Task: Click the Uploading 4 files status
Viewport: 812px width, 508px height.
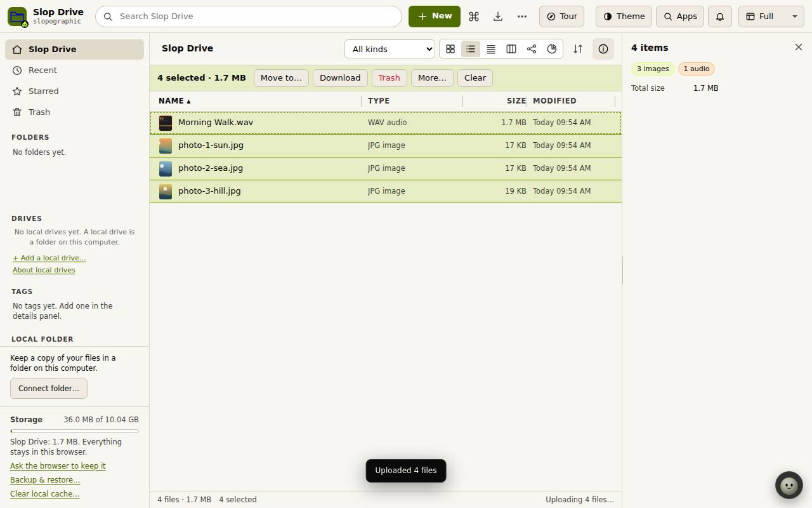Action: [580, 500]
